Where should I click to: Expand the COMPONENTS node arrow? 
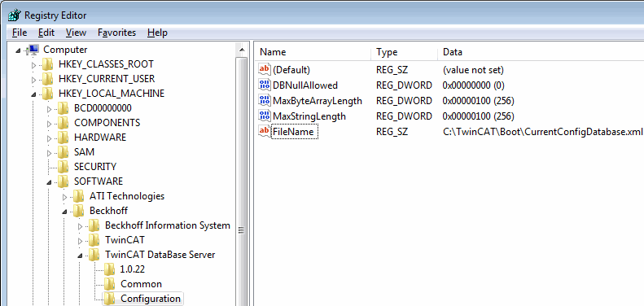pos(50,124)
